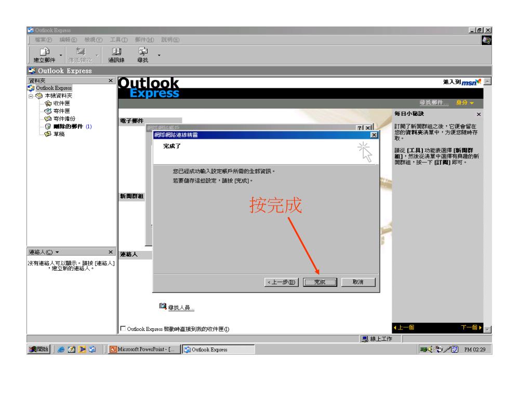
Task: Collapse the 本機資料夾 tree node
Action: (x=31, y=96)
